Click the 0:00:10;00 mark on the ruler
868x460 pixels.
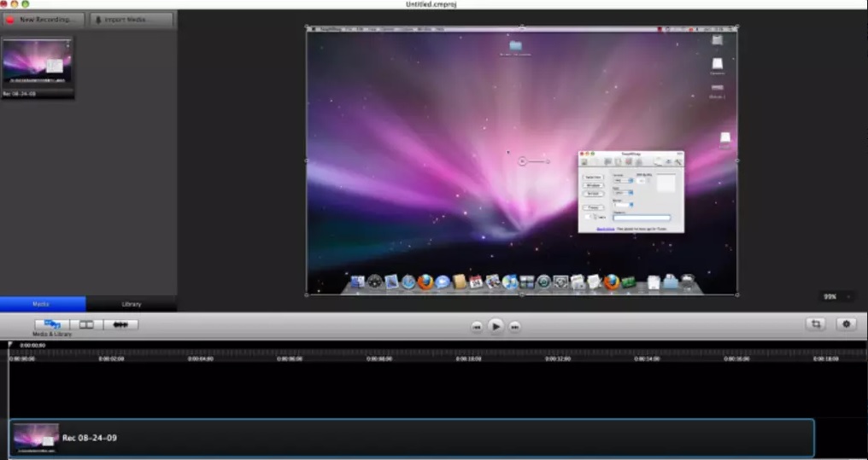point(468,358)
